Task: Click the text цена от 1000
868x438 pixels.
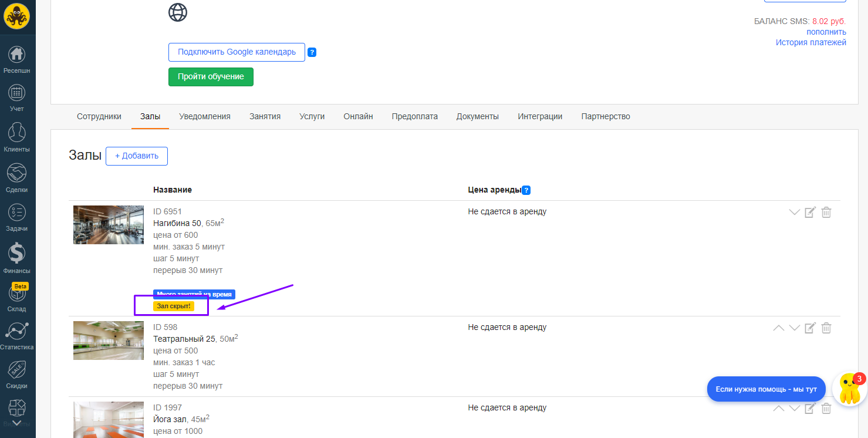Action: 178,431
